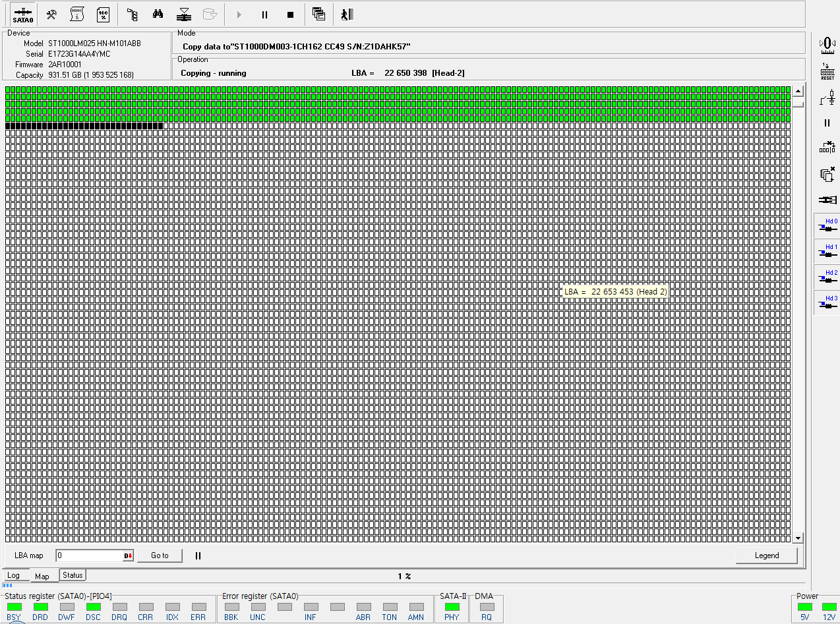Click the zero-position ruler icon

[x=827, y=45]
